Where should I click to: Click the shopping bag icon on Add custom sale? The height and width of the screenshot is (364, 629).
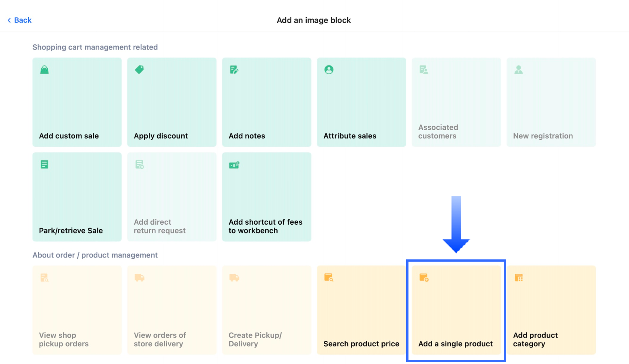point(44,70)
